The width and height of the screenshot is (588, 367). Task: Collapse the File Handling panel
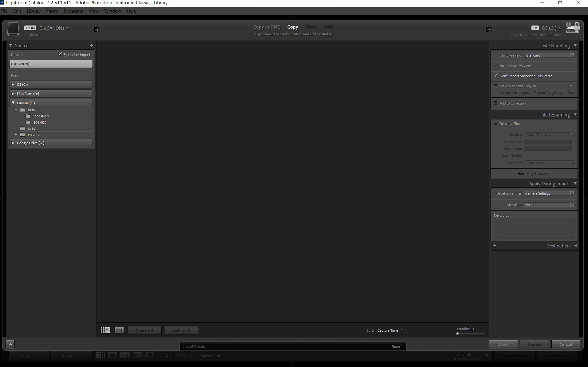pos(575,45)
